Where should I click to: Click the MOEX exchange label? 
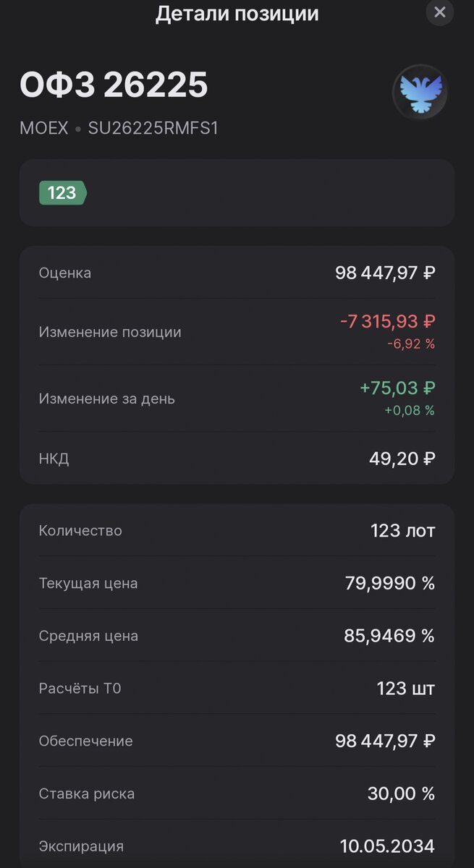pyautogui.click(x=41, y=128)
